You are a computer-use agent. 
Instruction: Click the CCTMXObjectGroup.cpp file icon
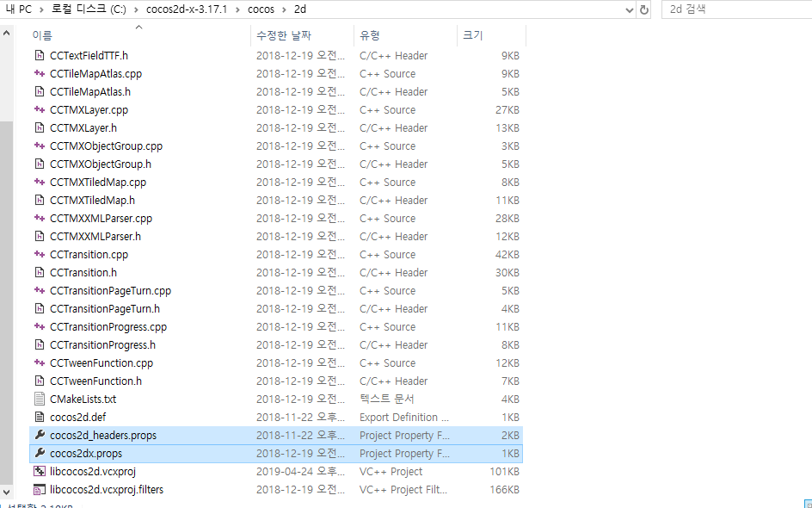coord(40,146)
